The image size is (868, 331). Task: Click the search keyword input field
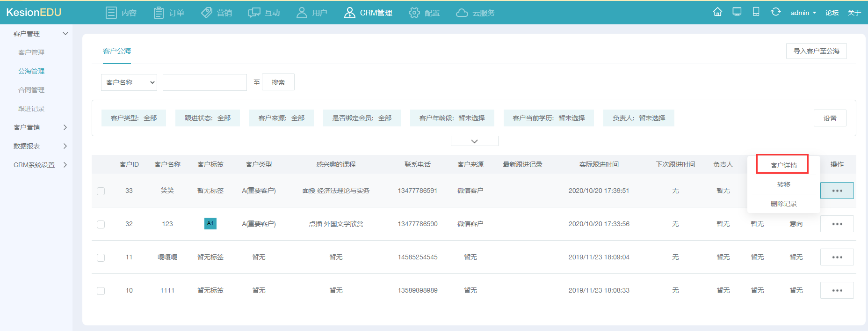pos(205,82)
